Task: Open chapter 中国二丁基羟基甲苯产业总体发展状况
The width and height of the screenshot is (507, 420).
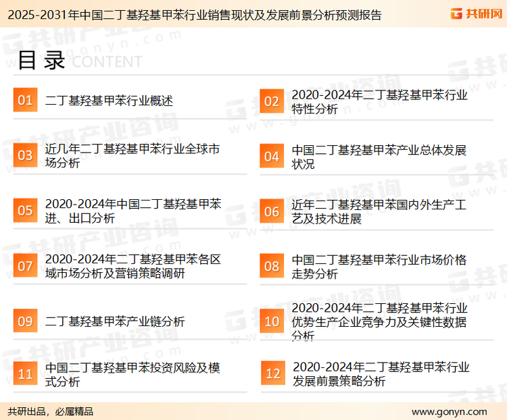Action: coord(379,157)
